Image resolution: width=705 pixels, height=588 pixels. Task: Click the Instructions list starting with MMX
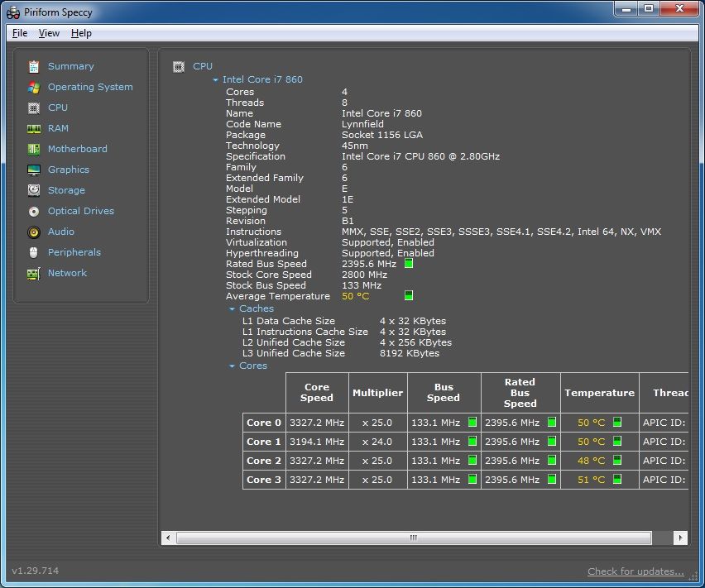click(x=501, y=232)
